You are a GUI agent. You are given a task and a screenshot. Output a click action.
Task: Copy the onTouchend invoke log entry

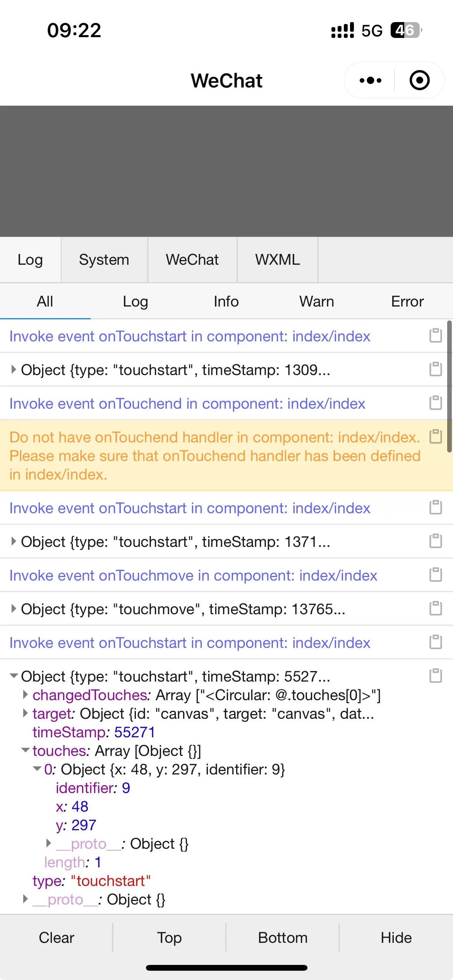436,403
